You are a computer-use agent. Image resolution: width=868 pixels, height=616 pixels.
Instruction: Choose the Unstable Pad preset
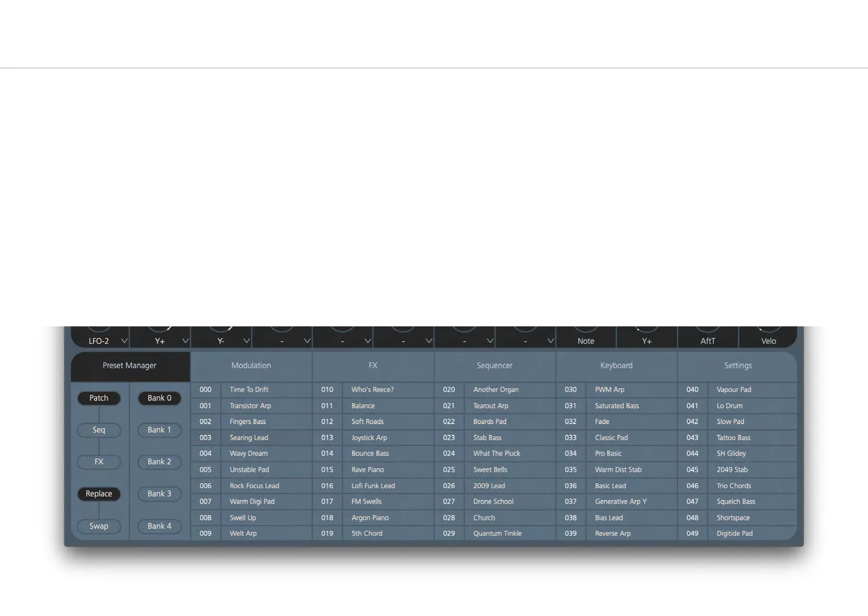coord(251,470)
